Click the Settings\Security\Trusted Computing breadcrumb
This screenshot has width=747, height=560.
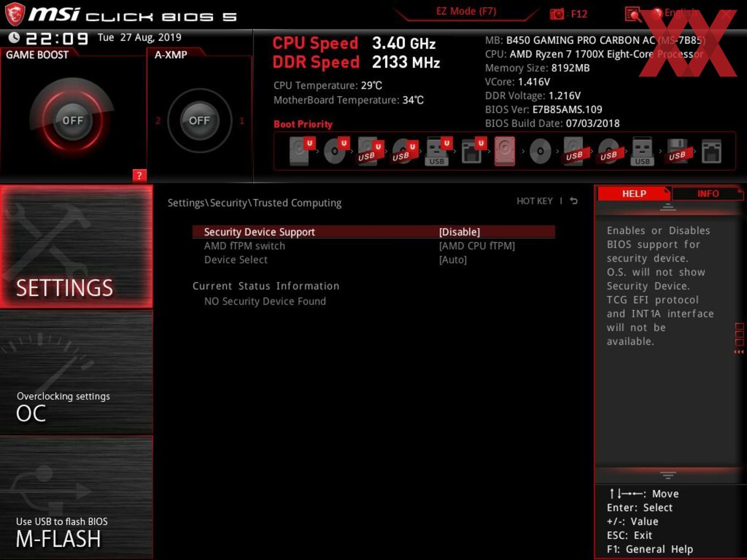click(x=254, y=203)
